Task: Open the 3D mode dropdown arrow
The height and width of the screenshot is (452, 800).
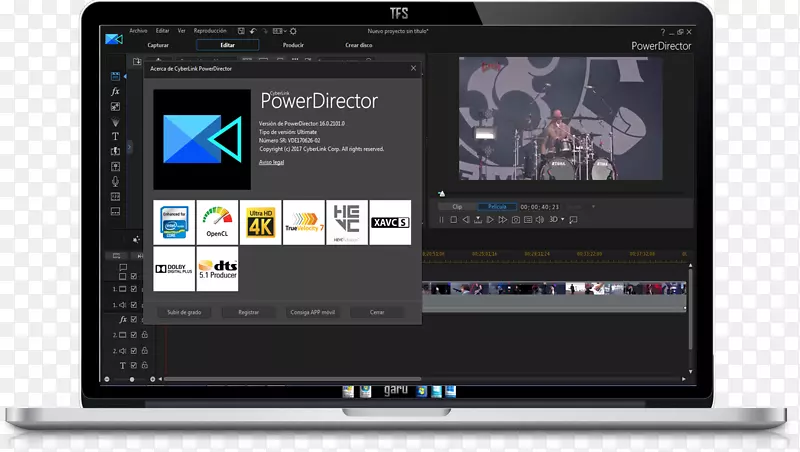Action: [x=563, y=220]
